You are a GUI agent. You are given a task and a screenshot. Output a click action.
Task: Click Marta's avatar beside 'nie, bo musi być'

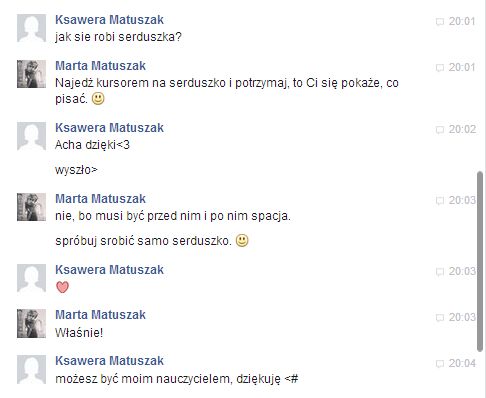(x=31, y=207)
